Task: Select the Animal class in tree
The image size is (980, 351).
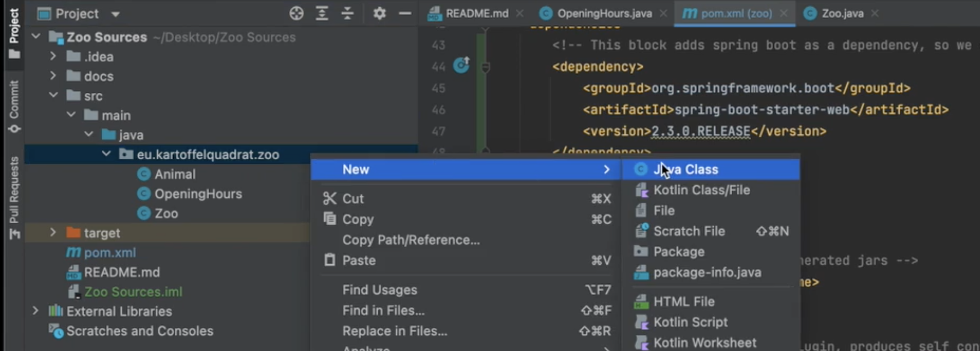Action: (x=175, y=174)
